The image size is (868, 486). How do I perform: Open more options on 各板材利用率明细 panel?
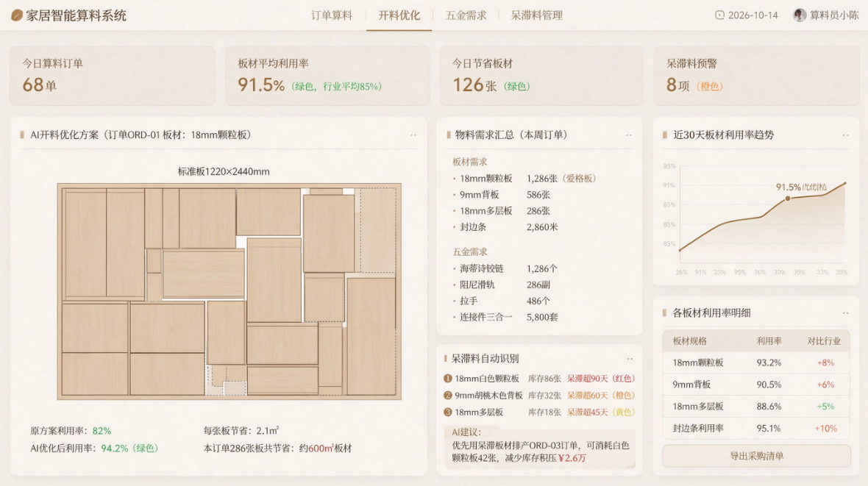[845, 312]
